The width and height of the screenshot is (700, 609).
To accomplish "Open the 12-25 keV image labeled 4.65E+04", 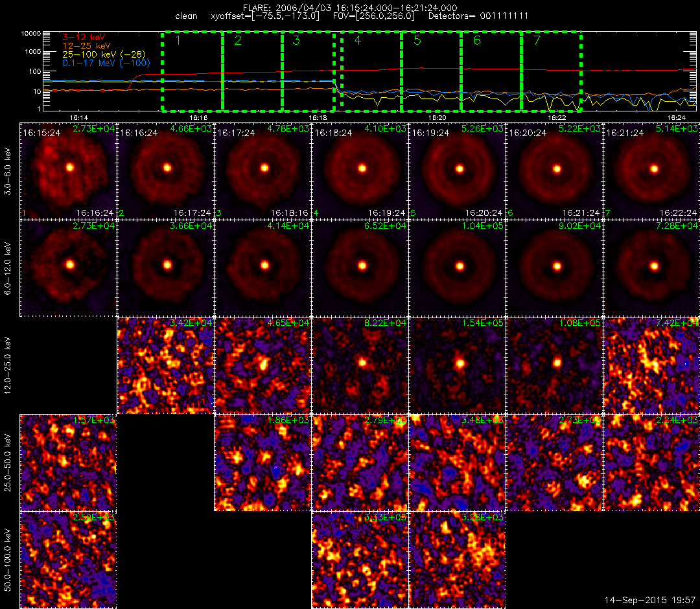I will click(262, 366).
